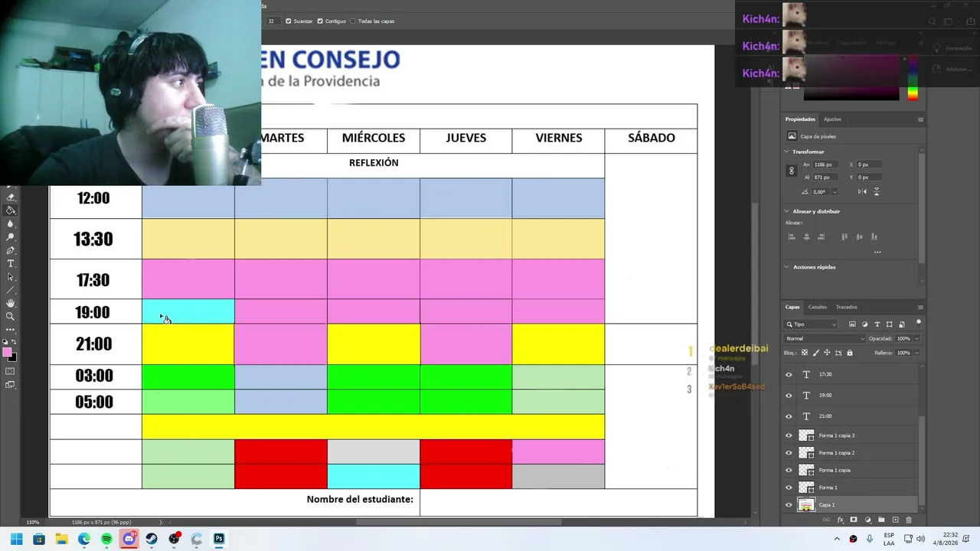Select the Hand tool
Image resolution: width=980 pixels, height=551 pixels.
pyautogui.click(x=11, y=304)
